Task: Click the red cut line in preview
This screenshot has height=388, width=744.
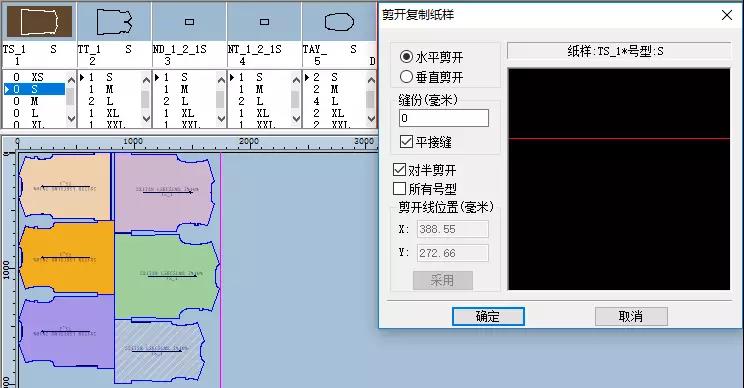Action: coord(619,139)
